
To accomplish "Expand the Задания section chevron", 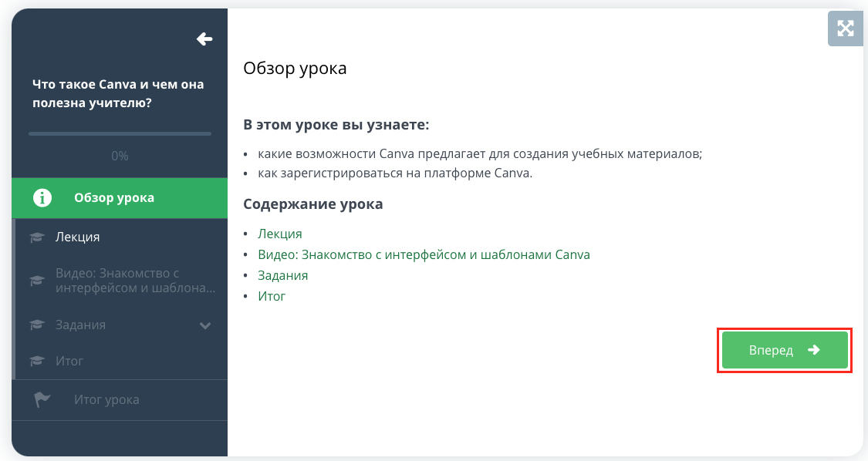I will pyautogui.click(x=204, y=325).
